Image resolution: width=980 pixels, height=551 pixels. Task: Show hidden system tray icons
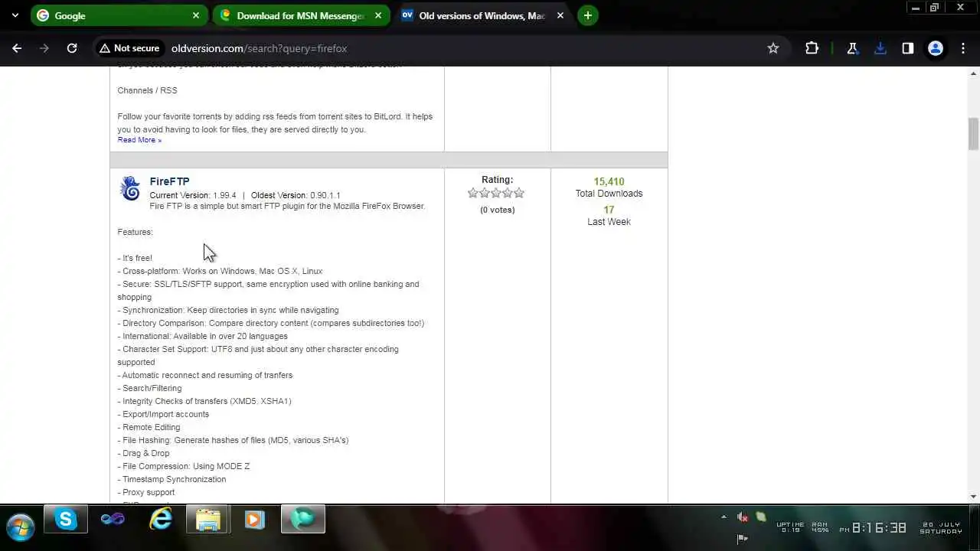pyautogui.click(x=724, y=517)
